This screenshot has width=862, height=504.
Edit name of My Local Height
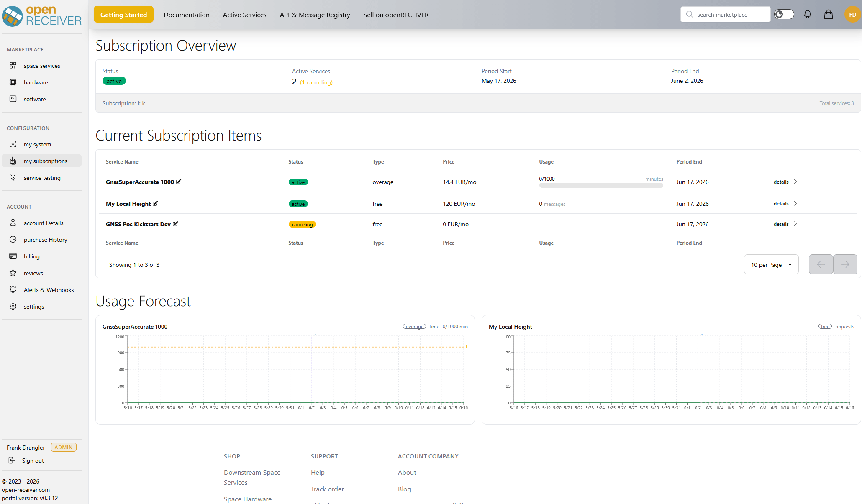point(155,203)
